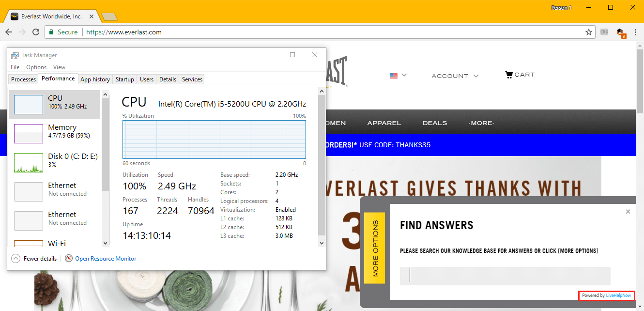The width and height of the screenshot is (644, 311).
Task: Open Chrome three-dot menu
Action: click(x=635, y=32)
